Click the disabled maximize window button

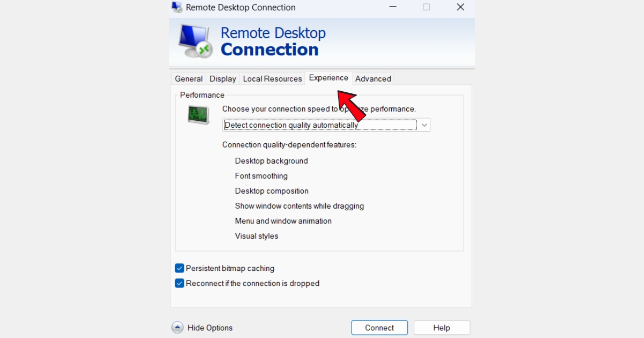(x=426, y=7)
